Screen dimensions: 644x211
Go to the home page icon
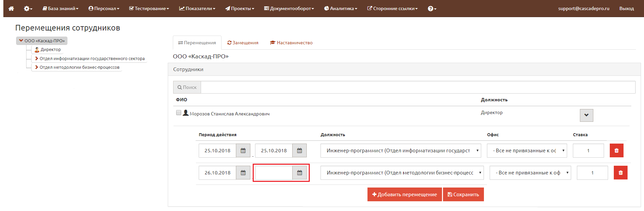tap(11, 8)
